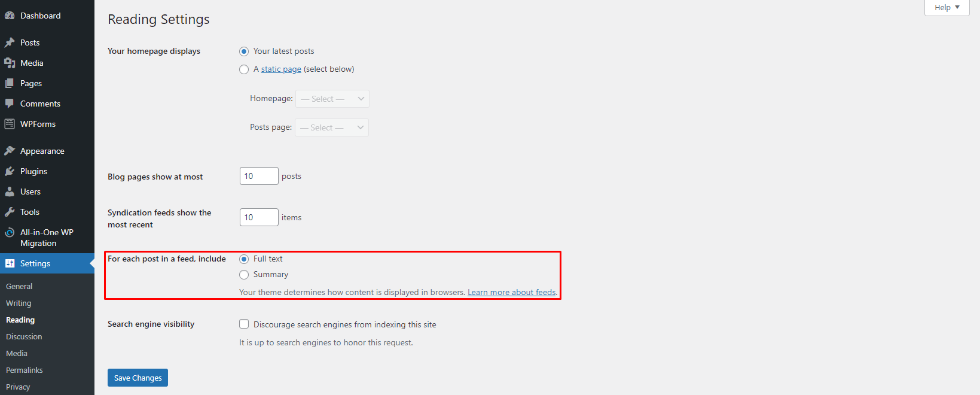Choose Summary for feed posts
The width and height of the screenshot is (980, 395).
point(244,275)
